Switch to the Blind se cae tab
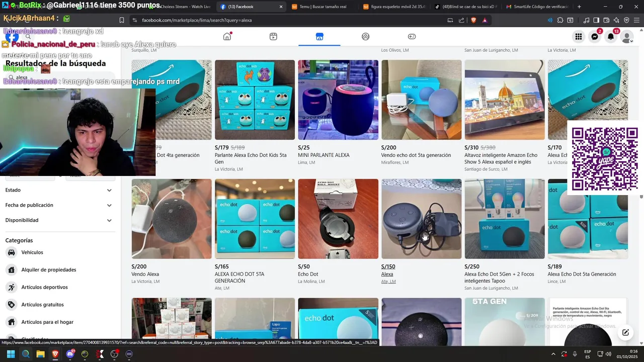 465,7
